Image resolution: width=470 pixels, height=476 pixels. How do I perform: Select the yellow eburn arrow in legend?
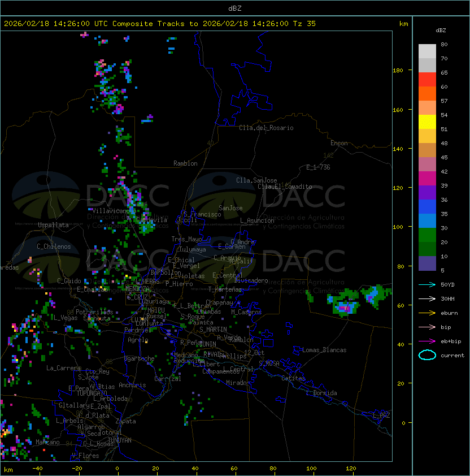click(427, 313)
